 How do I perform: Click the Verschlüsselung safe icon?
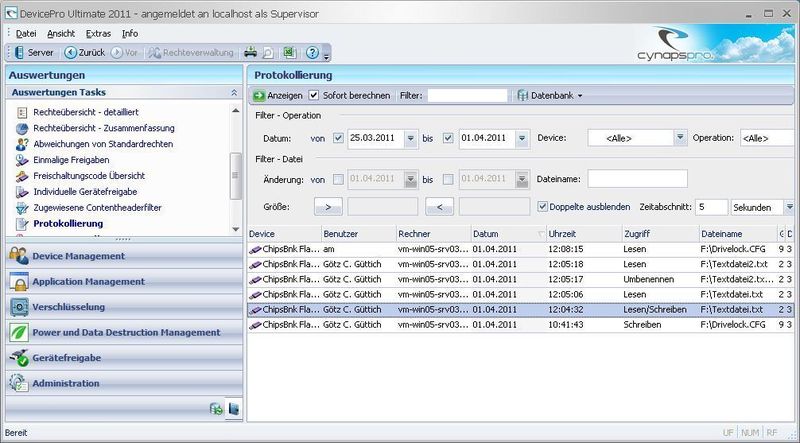(19, 307)
